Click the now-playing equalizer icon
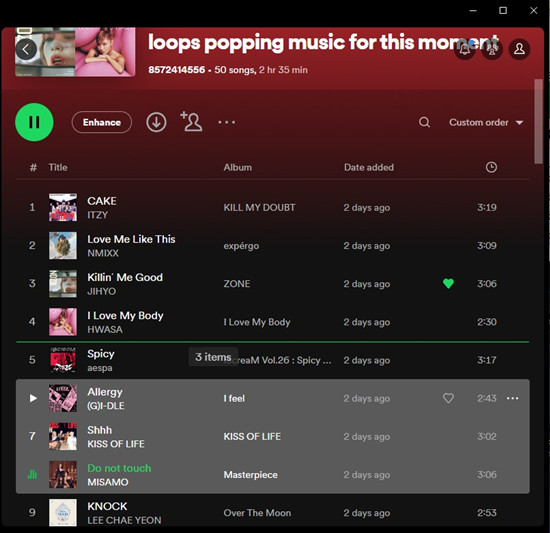 pos(32,474)
